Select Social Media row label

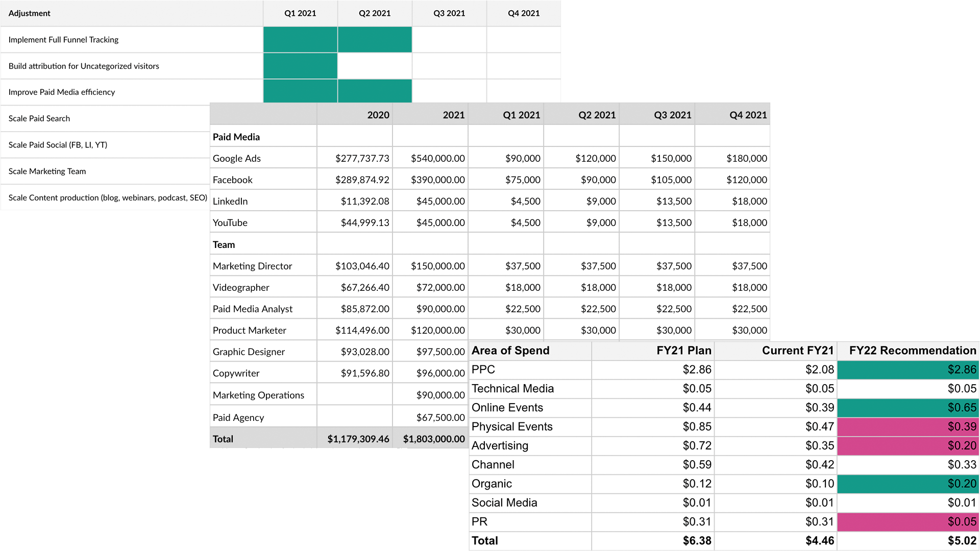pyautogui.click(x=504, y=503)
